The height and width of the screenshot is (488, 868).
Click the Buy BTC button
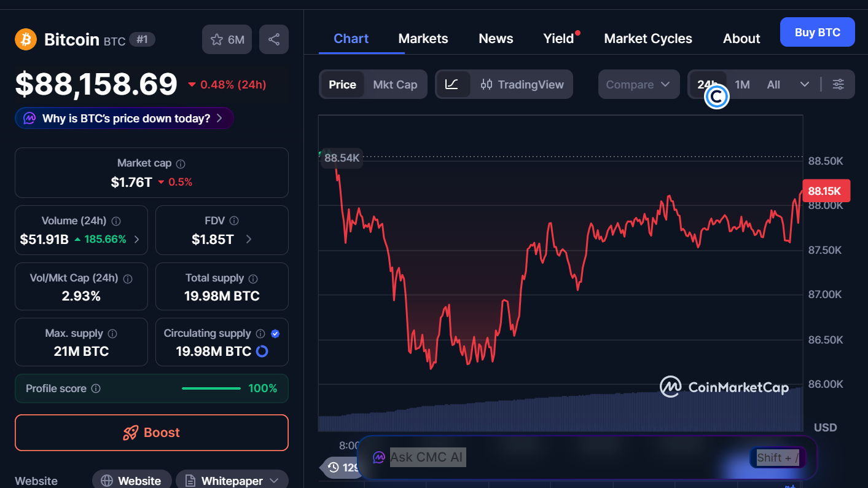[x=817, y=33]
